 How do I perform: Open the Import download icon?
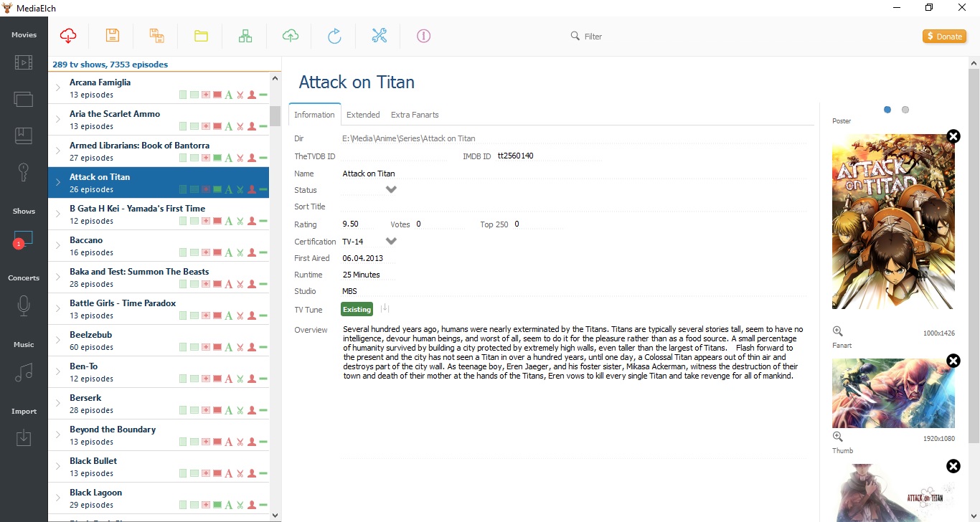(24, 437)
